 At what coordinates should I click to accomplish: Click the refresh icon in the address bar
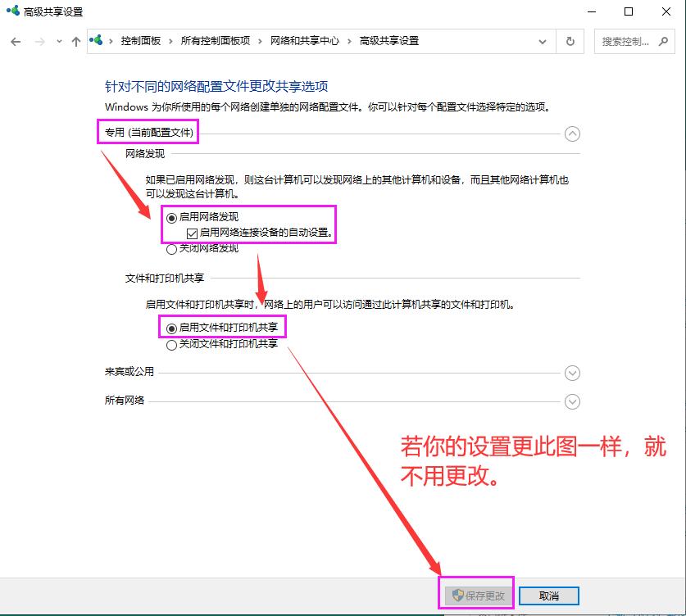[570, 42]
